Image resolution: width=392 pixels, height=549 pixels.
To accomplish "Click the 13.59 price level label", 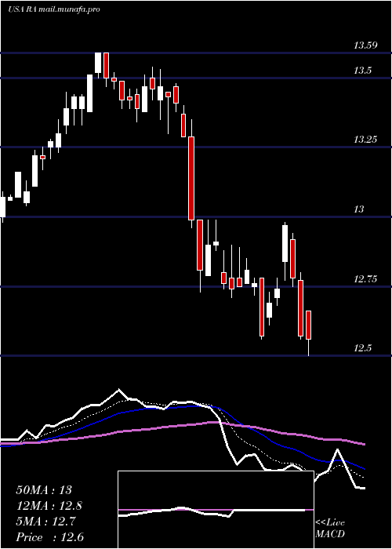I will coord(365,45).
